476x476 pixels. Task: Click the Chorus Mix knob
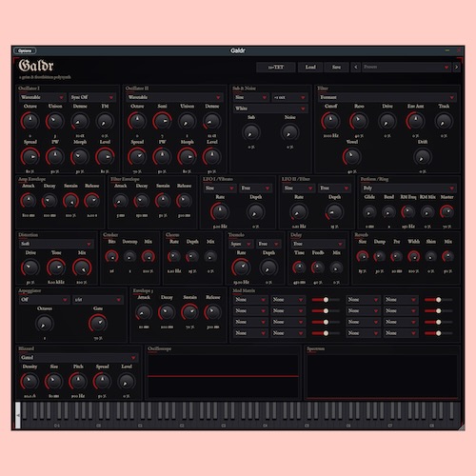point(210,256)
